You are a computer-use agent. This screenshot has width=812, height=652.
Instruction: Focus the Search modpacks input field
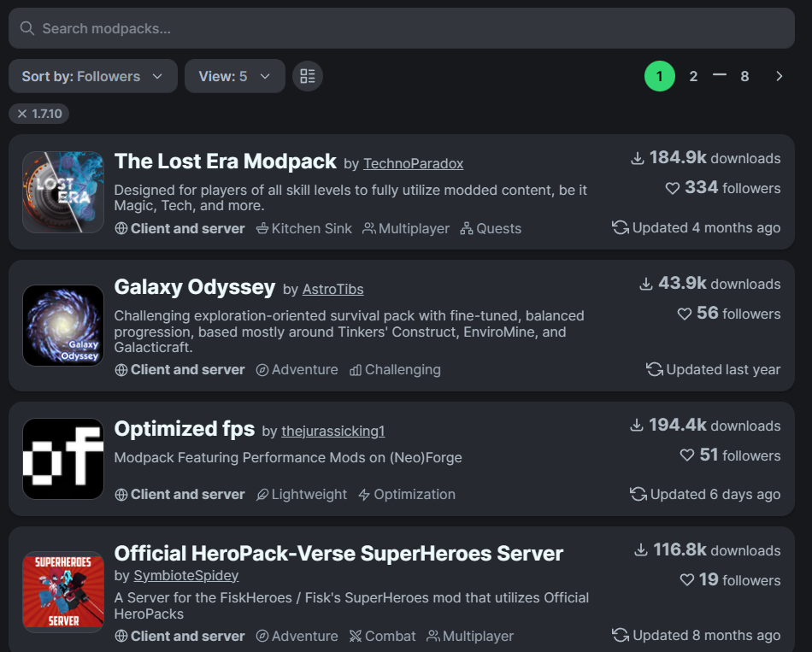[402, 28]
